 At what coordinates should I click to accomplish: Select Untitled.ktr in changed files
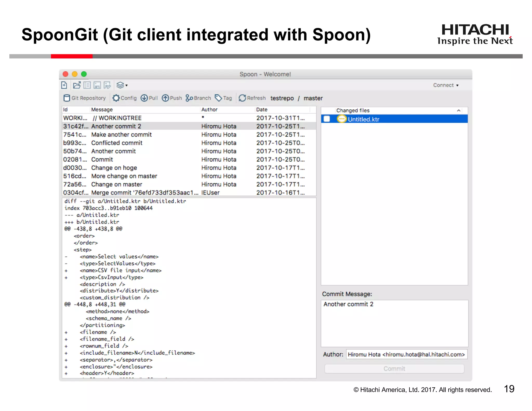394,119
